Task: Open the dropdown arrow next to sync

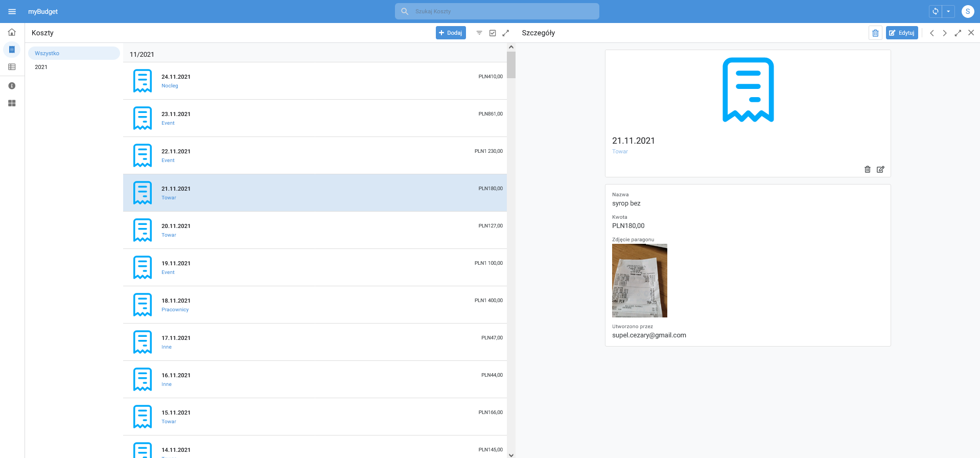Action: point(948,11)
